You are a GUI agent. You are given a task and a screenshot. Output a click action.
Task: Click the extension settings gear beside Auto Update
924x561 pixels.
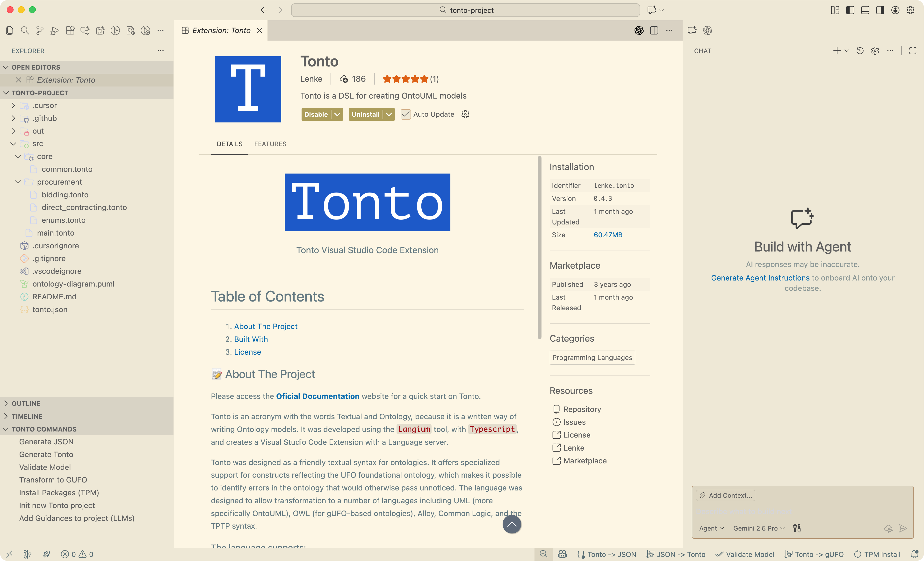465,114
